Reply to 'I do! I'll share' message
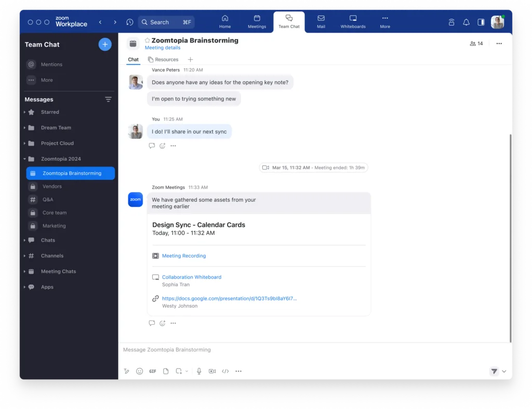This screenshot has height=409, width=532. (152, 146)
